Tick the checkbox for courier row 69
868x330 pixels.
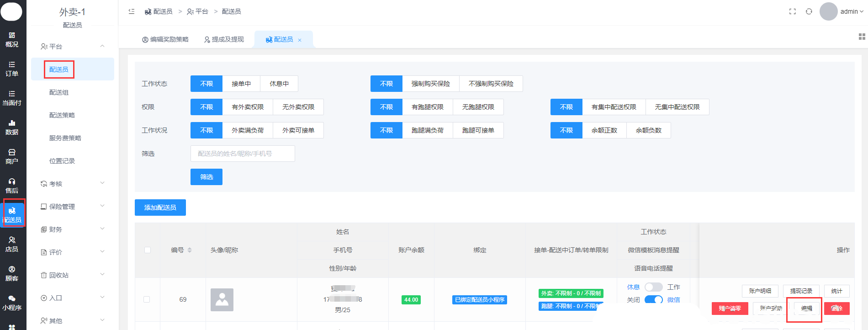147,299
